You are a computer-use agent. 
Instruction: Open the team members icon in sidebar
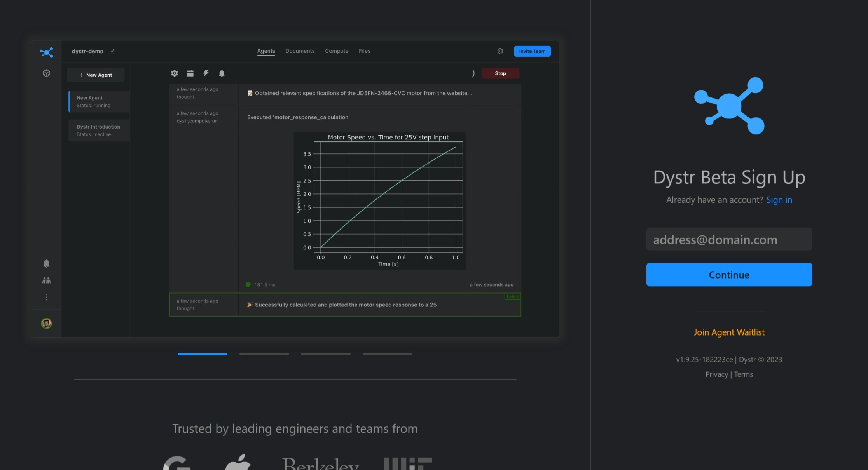point(46,280)
